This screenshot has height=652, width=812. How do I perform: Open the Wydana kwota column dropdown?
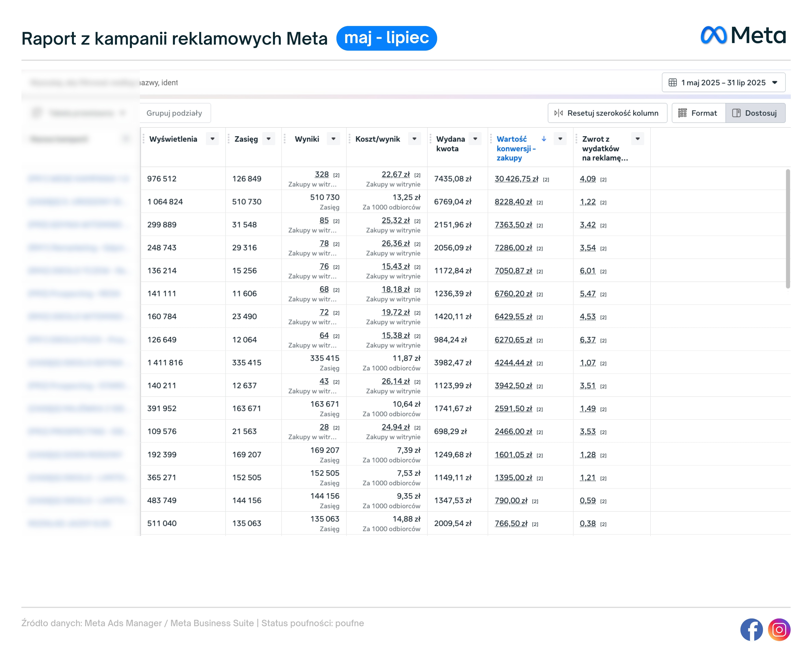click(475, 139)
